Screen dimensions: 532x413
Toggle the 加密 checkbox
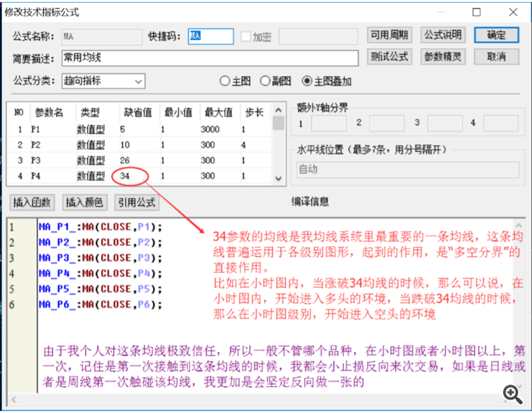[245, 36]
